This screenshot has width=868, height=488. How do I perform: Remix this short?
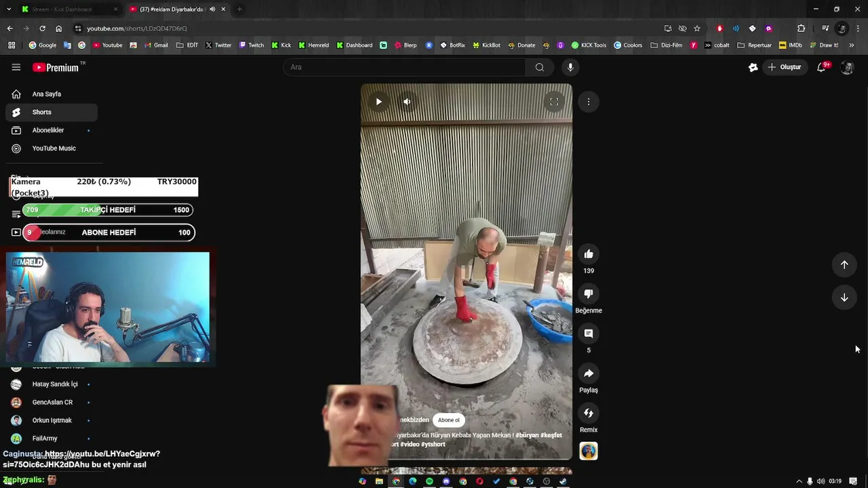pos(589,413)
